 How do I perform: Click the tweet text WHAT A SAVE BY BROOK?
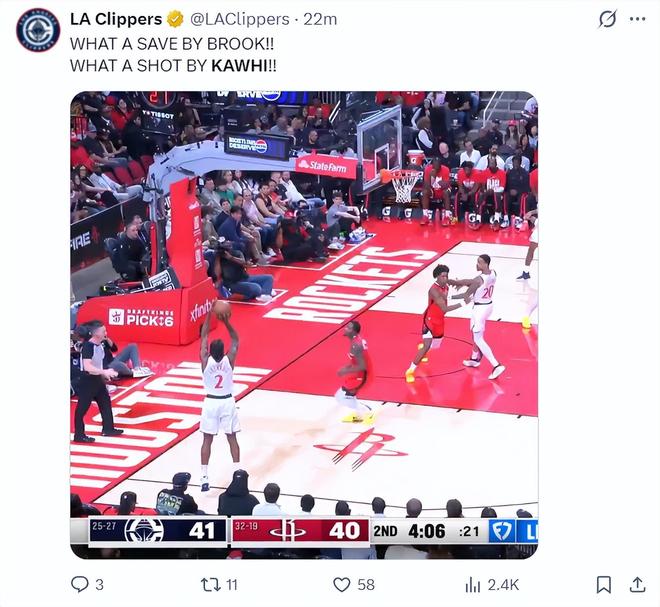click(172, 44)
